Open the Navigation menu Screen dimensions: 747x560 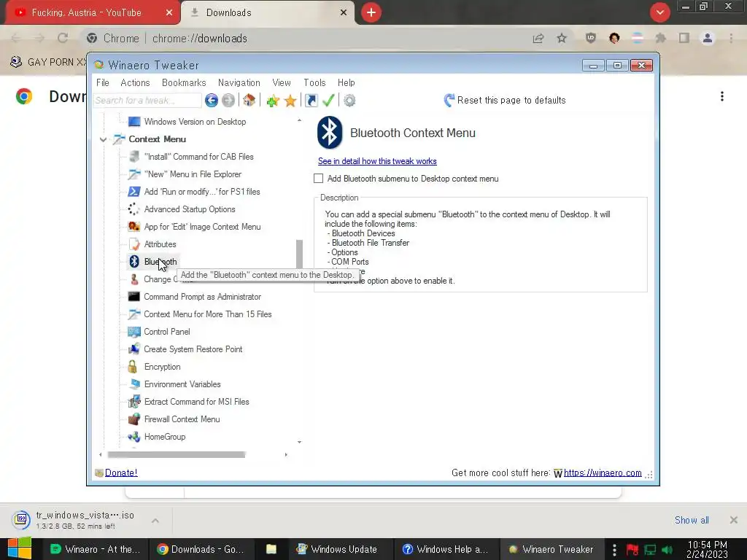239,83
